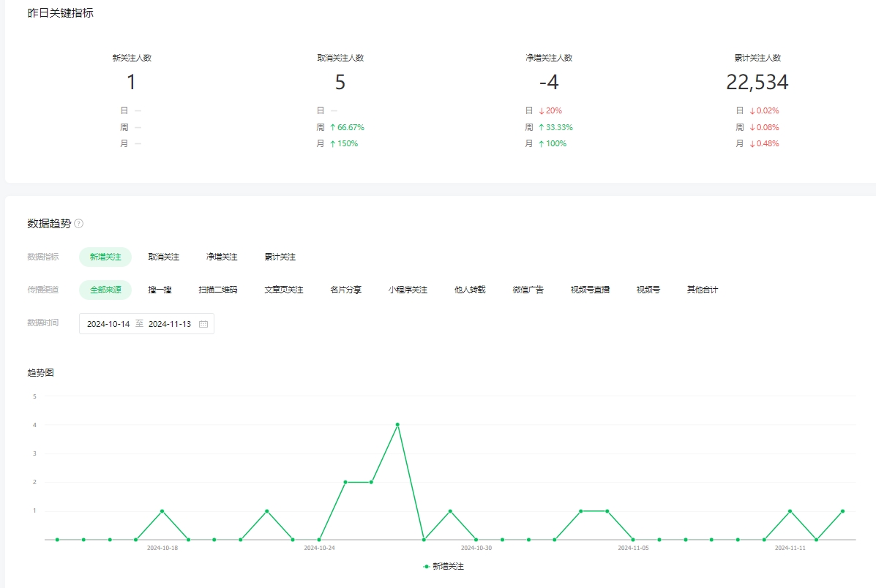Select the 累计关注 data metric
The height and width of the screenshot is (588, 876).
pyautogui.click(x=280, y=257)
